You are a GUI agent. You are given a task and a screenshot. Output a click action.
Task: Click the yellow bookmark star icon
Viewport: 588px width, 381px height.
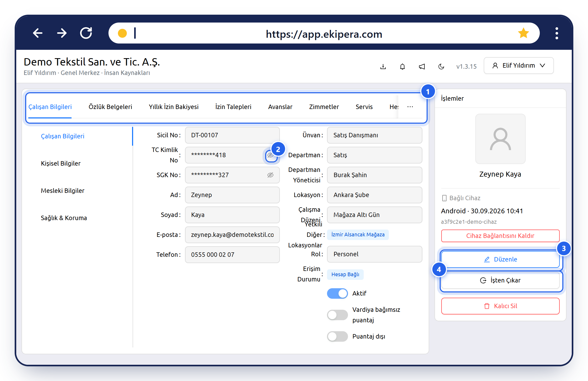(x=523, y=33)
